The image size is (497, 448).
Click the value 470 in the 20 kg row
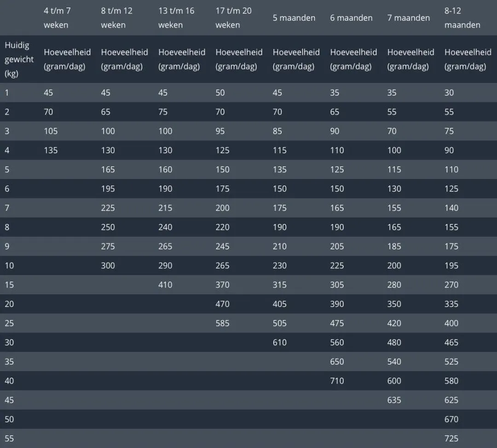(x=223, y=304)
